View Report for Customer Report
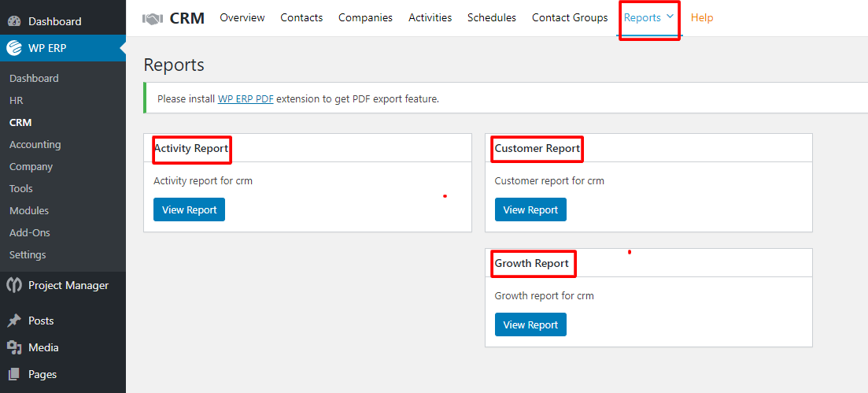The height and width of the screenshot is (393, 868). [530, 209]
